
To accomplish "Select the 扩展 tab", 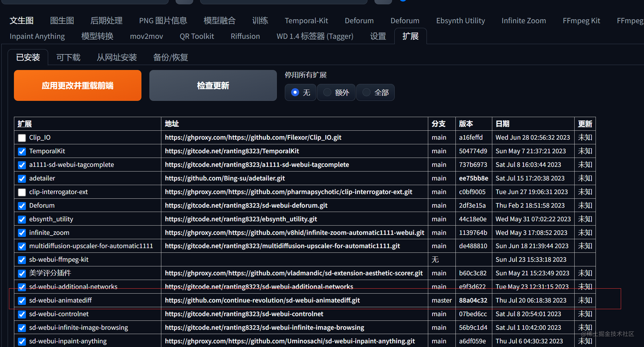I will [410, 36].
